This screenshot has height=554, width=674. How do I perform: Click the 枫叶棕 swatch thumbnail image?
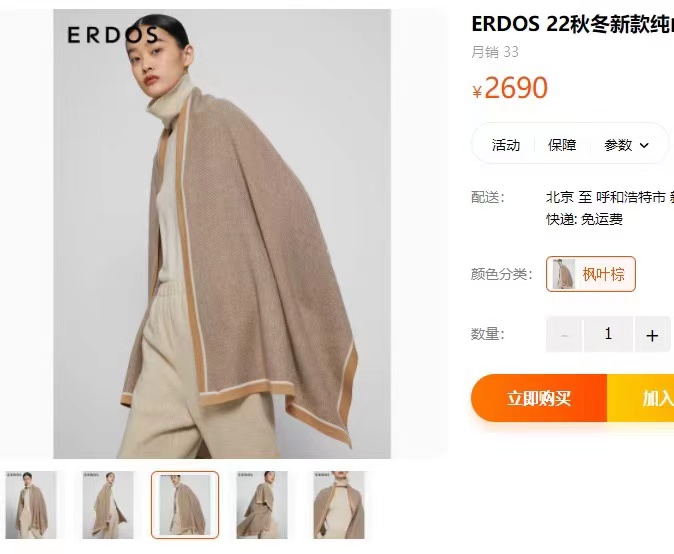pos(564,274)
